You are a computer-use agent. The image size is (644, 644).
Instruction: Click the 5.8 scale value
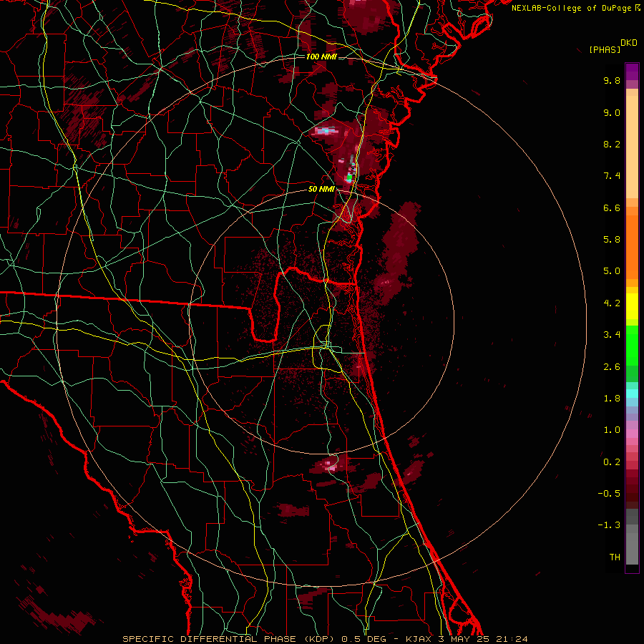point(612,240)
